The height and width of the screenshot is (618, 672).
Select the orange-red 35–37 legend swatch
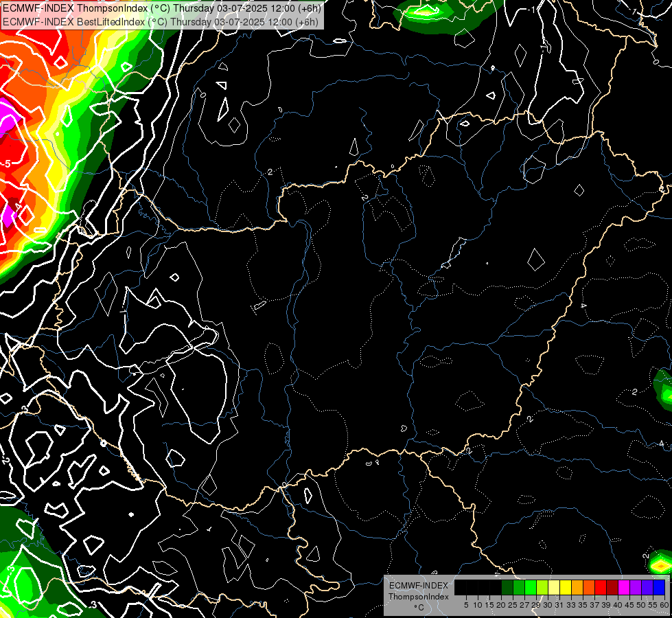point(589,587)
